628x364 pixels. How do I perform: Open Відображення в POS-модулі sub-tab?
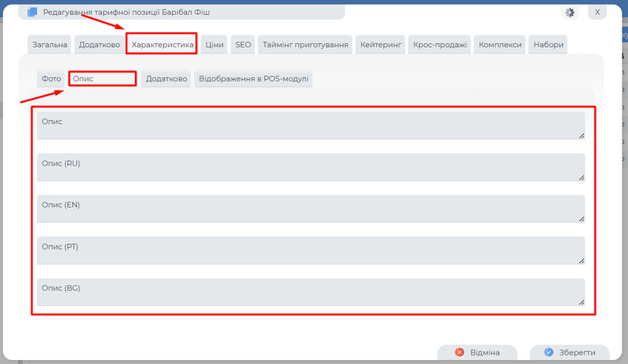[254, 79]
